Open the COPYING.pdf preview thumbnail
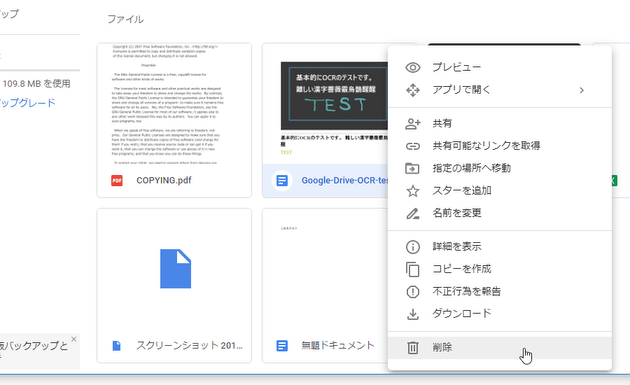Viewport: 630px width, 385px height. [174, 104]
